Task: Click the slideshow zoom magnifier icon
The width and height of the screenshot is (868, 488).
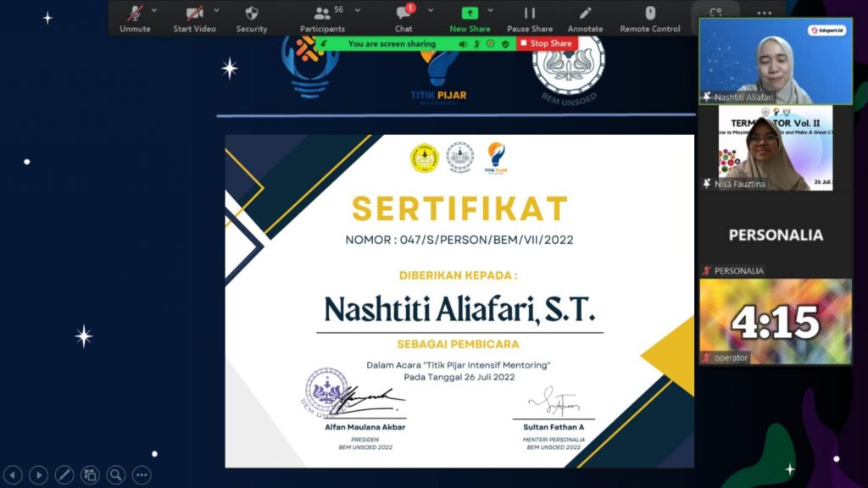Action: tap(115, 475)
